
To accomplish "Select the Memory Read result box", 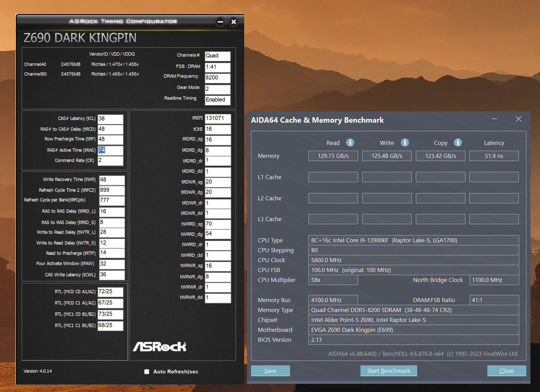I will tap(333, 156).
